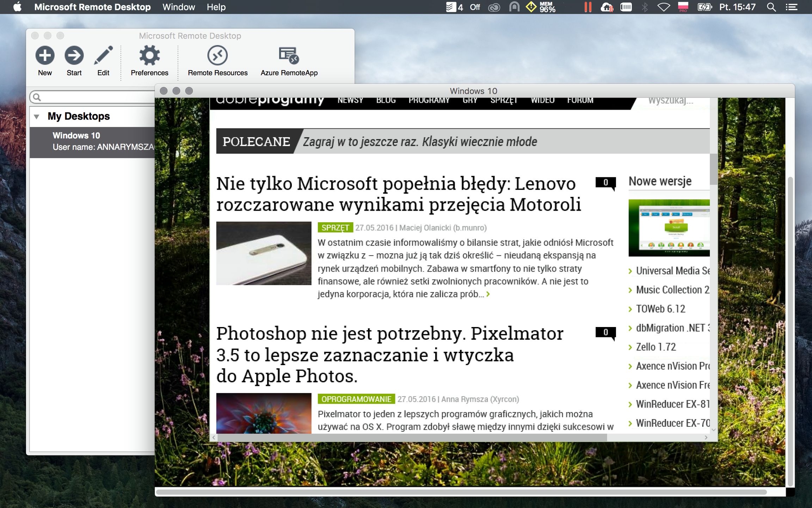Click the Wyszukaj search field on website
Screen dimensions: 812x508
tap(670, 101)
